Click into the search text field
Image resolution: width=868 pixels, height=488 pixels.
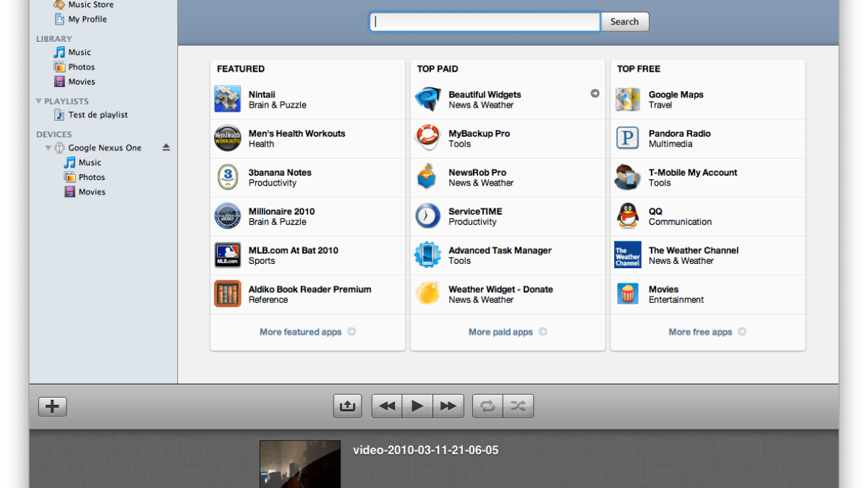[x=485, y=22]
